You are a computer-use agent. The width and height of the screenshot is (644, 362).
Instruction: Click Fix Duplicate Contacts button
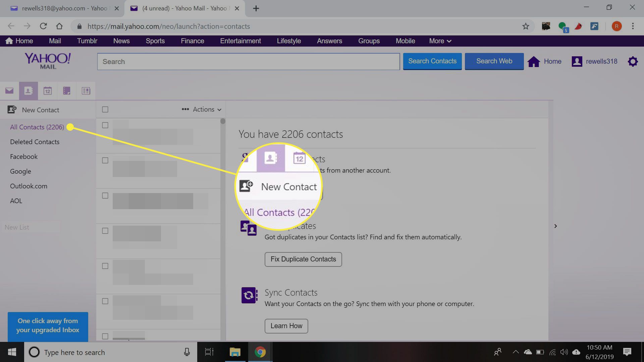303,259
